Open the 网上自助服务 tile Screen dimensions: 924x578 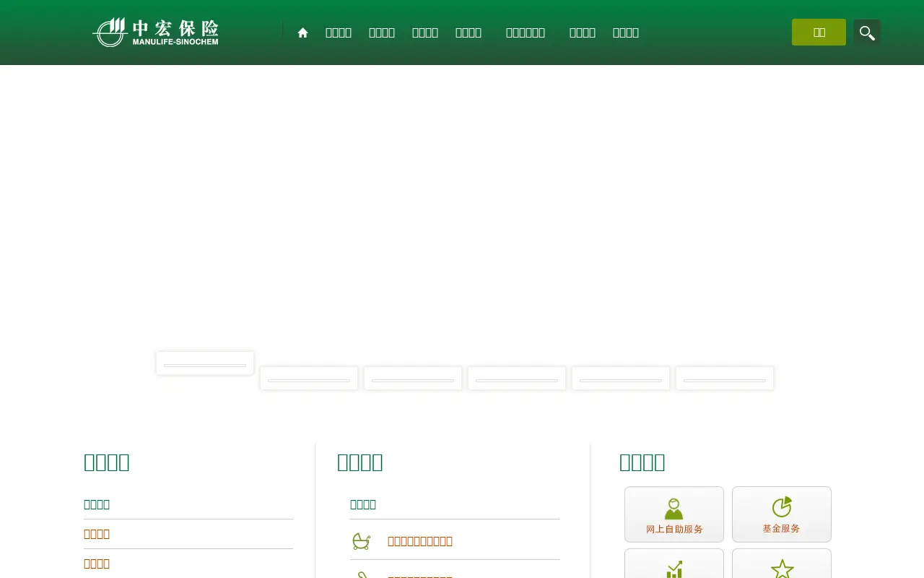coord(674,514)
